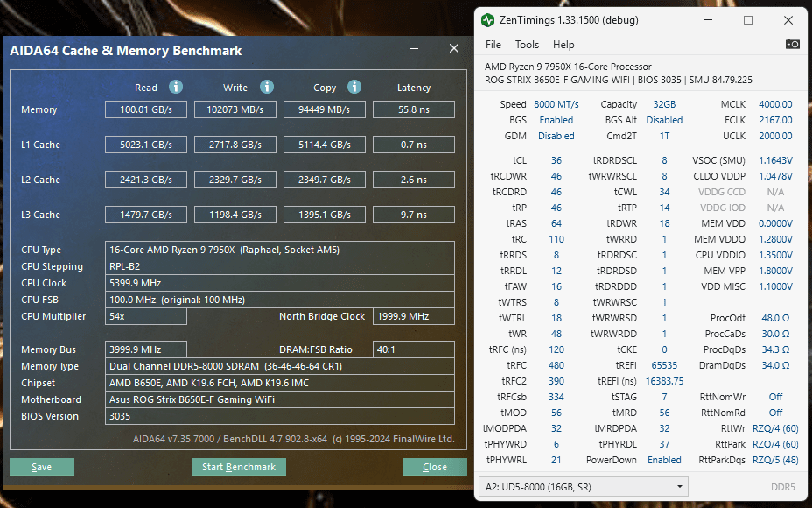Viewport: 812px width, 508px height.
Task: Click the tRFC value 480
Action: tap(556, 365)
